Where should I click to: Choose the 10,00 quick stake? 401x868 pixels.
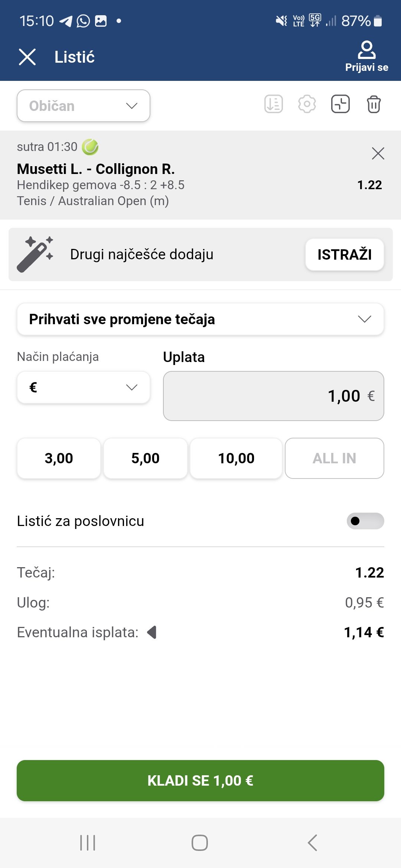pyautogui.click(x=236, y=458)
